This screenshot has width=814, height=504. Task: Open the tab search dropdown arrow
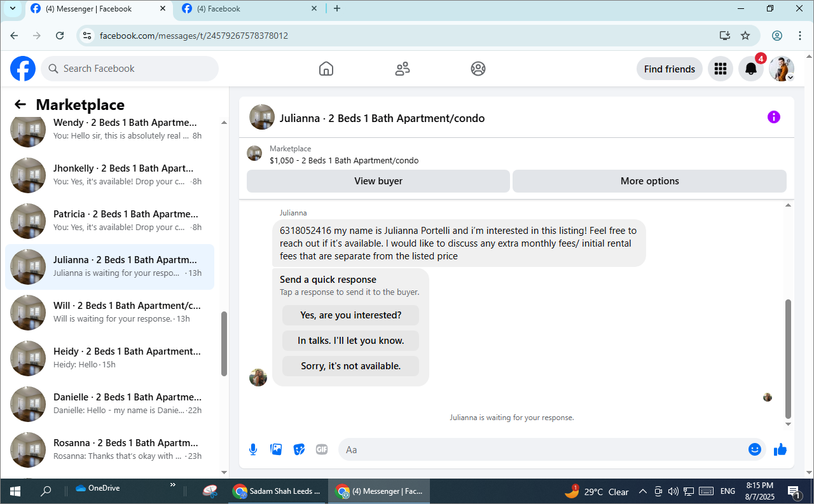tap(12, 9)
